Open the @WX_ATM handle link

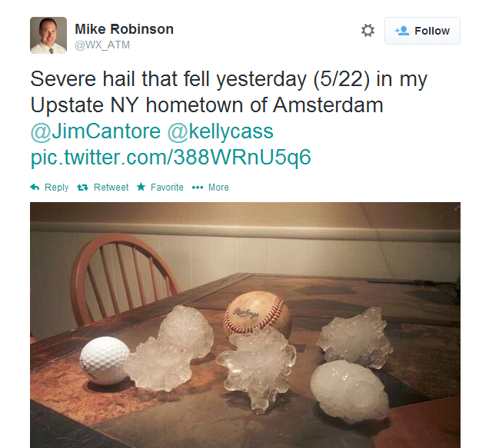[x=102, y=45]
